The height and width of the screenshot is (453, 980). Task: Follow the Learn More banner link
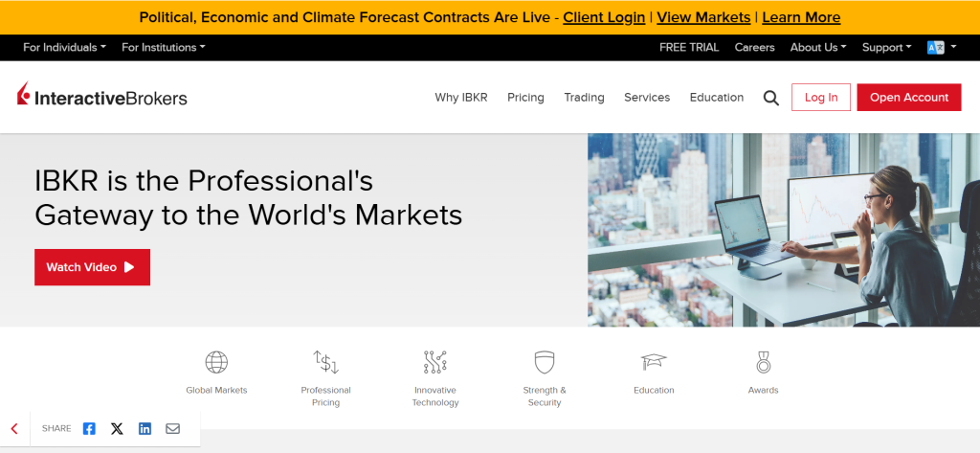(801, 17)
